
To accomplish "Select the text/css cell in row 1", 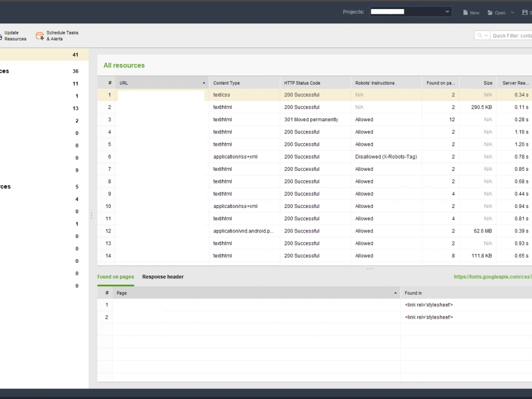I will 244,95.
